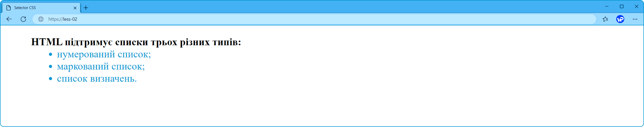Click the нумерований список item
The height and width of the screenshot is (127, 644).
(104, 54)
